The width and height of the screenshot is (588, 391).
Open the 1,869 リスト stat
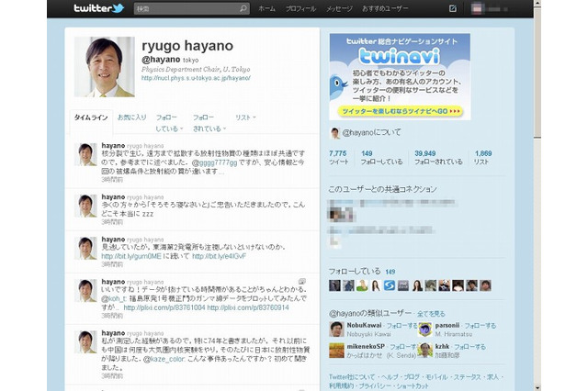483,157
